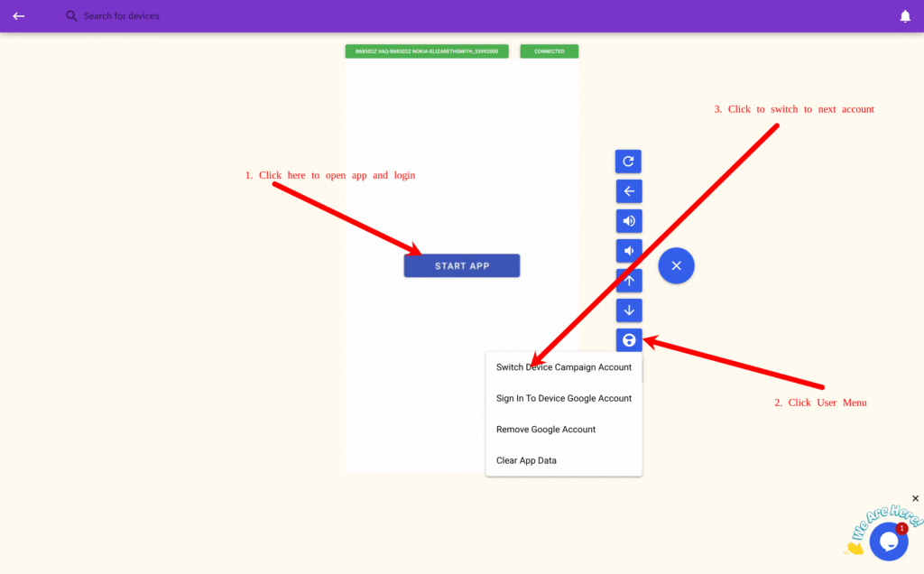Viewport: 924px width, 574px height.
Task: Select Switch Device Campaign Account
Action: pyautogui.click(x=563, y=367)
